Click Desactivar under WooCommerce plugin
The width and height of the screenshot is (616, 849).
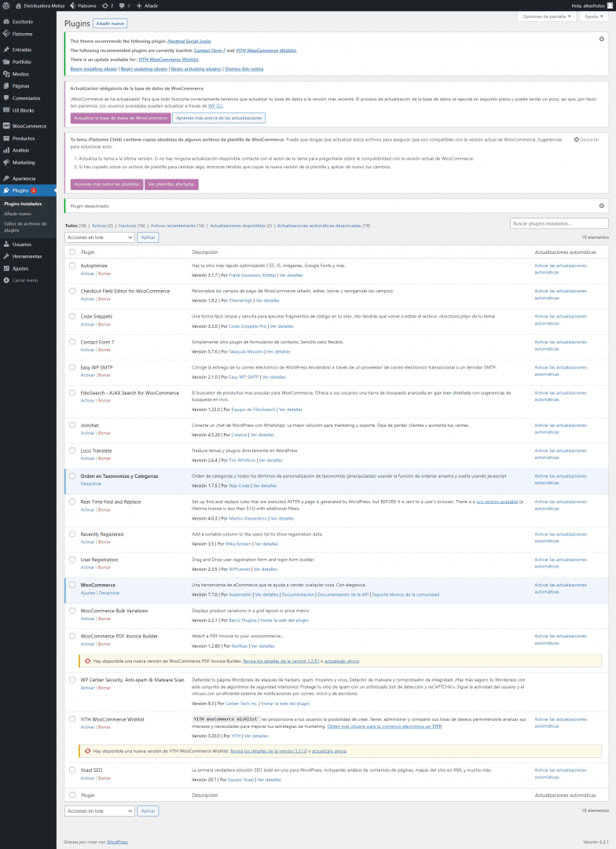click(109, 594)
